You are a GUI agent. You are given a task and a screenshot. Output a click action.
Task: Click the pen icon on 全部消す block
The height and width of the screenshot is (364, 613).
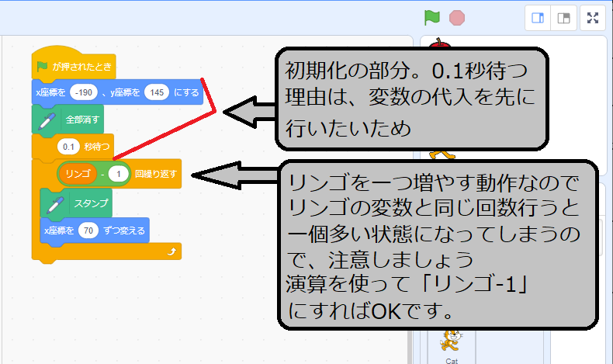click(47, 120)
